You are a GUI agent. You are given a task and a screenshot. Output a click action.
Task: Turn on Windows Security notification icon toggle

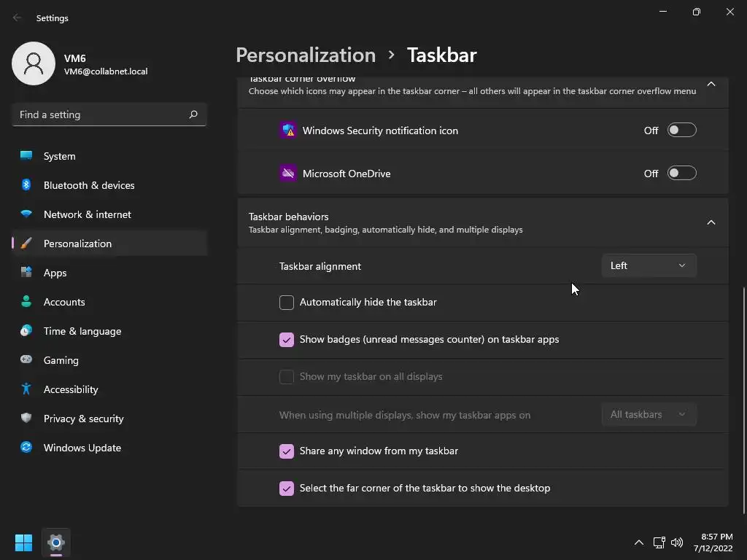point(681,131)
